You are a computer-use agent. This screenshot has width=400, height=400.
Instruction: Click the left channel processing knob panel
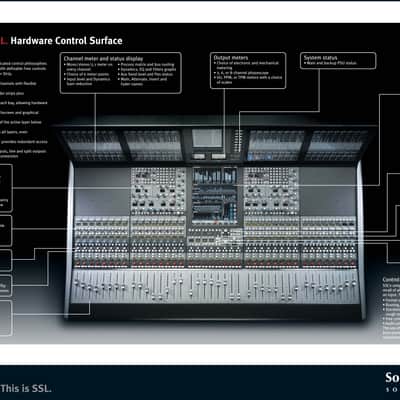coord(158,191)
